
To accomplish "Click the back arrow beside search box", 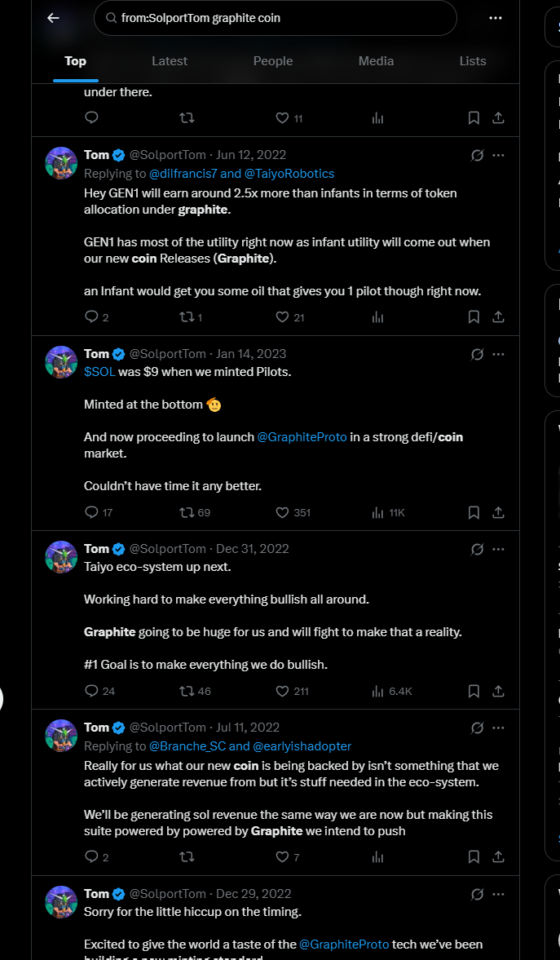I will [53, 18].
